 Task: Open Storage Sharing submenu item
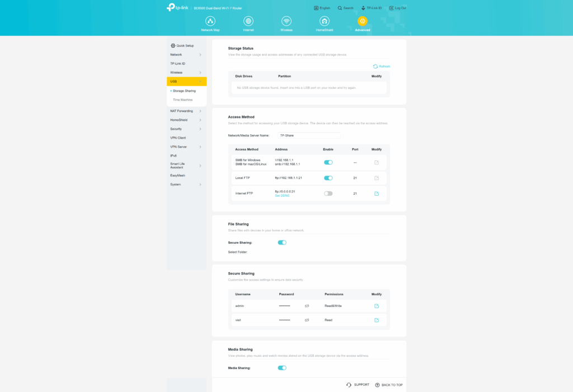pos(184,91)
